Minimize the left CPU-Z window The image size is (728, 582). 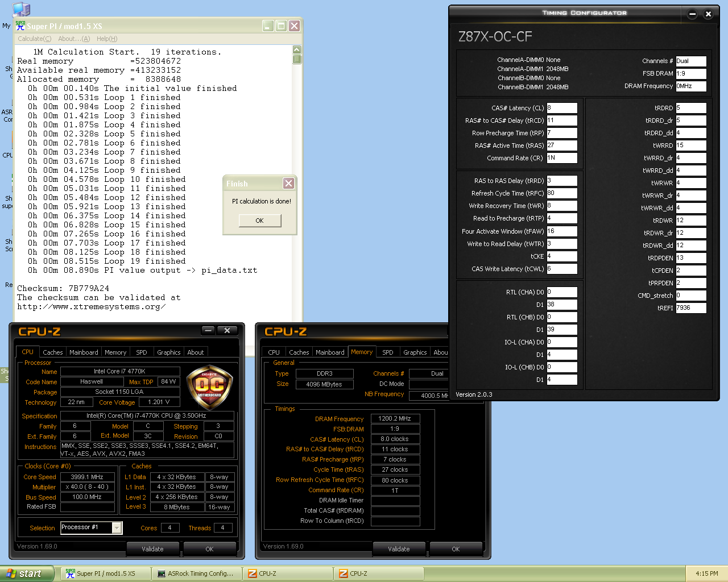208,330
